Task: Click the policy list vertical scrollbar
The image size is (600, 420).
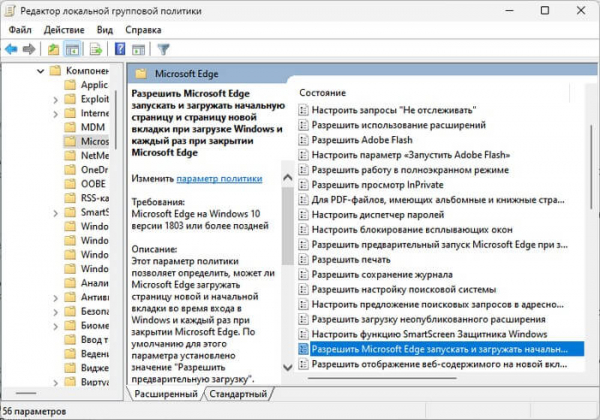Action: coord(592,166)
